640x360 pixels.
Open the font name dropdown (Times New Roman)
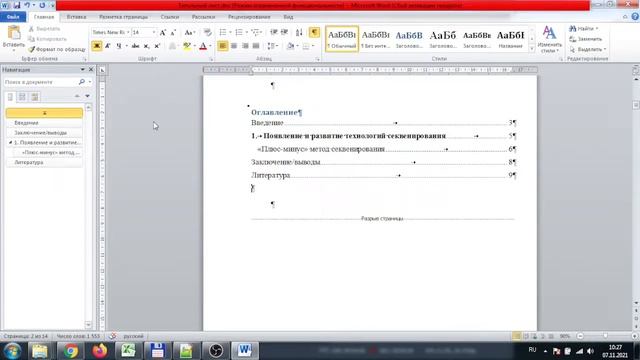(128, 32)
